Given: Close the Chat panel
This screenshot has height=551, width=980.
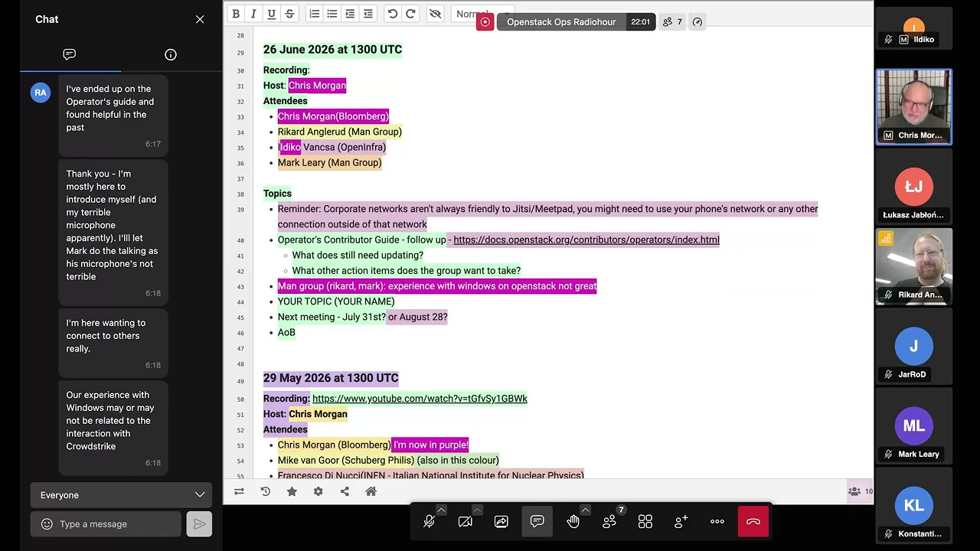Looking at the screenshot, I should (x=200, y=19).
